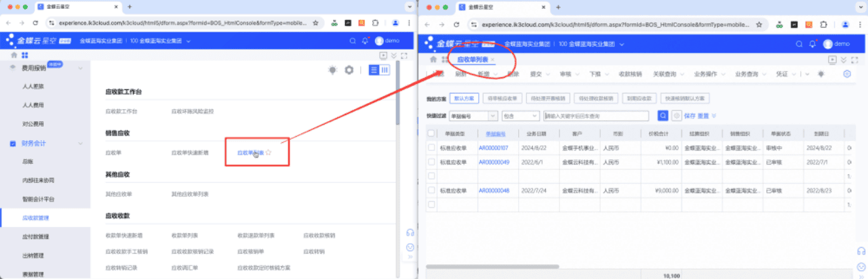
Task: Open the 单据编号 filter field dropdown
Action: pyautogui.click(x=494, y=116)
